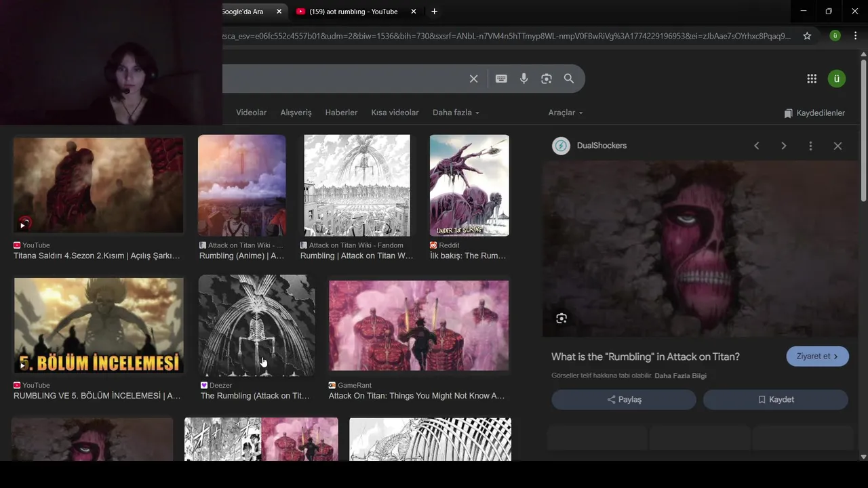Bookmark this page with the star icon
The height and width of the screenshot is (488, 868).
pos(807,36)
